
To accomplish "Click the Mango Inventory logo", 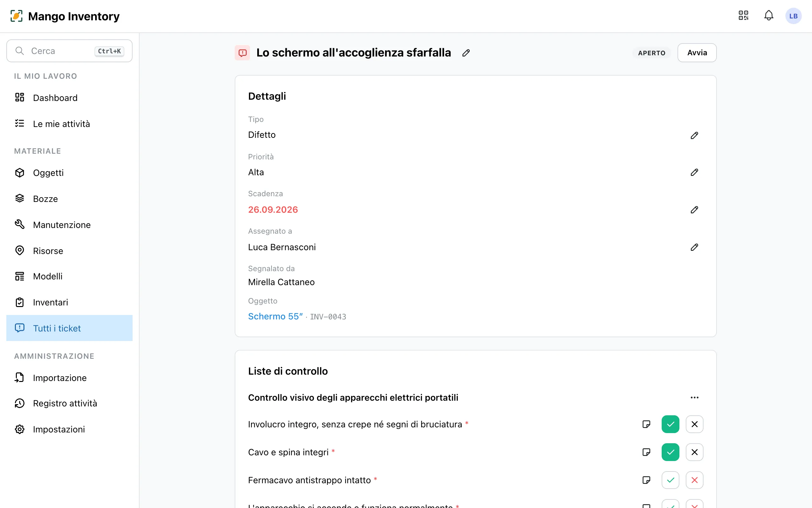I will click(65, 16).
